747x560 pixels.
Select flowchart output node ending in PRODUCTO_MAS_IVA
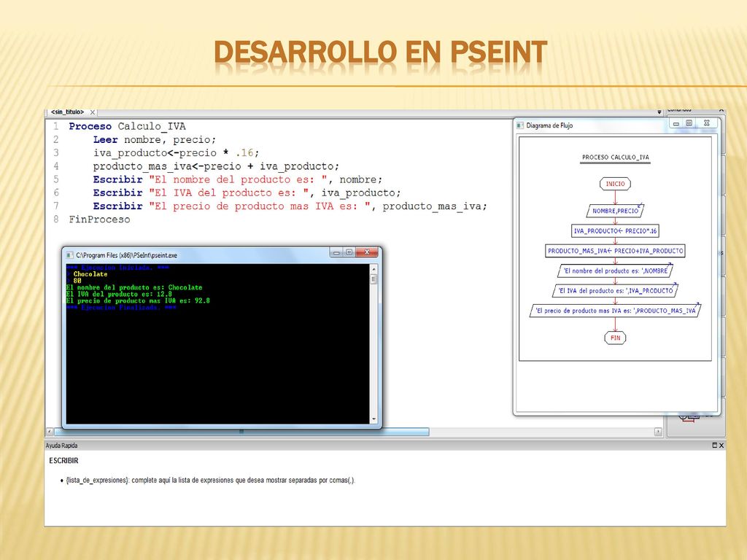coord(615,311)
